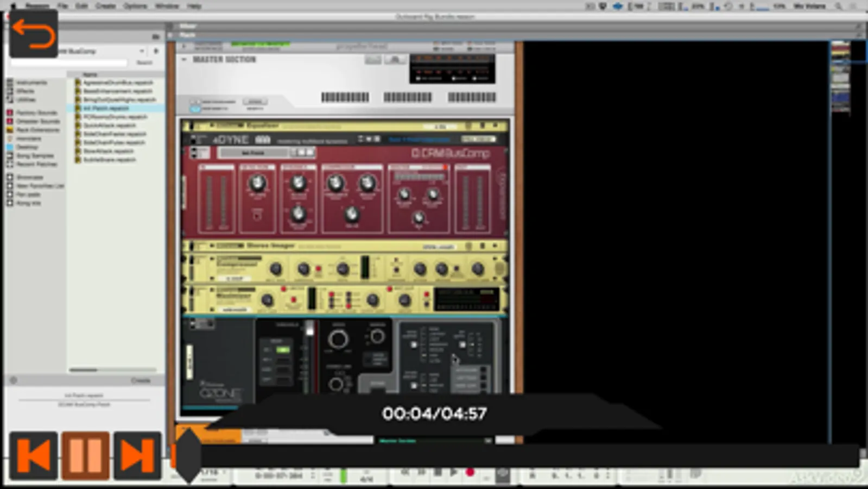This screenshot has width=868, height=489.
Task: Select QuickAttack.repatch patch
Action: [x=109, y=125]
